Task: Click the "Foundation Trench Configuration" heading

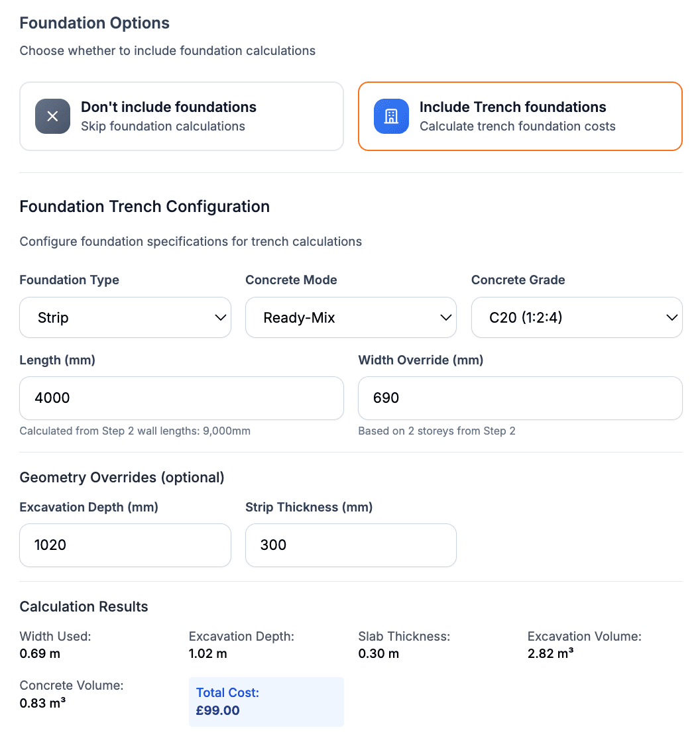Action: pos(145,207)
